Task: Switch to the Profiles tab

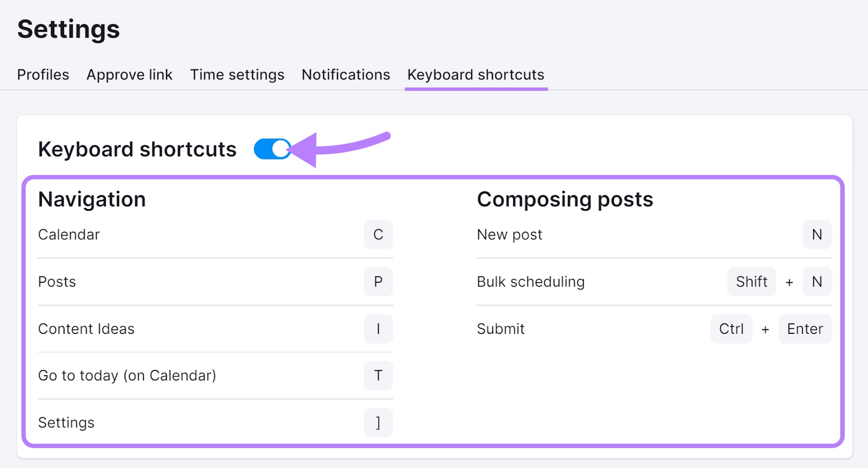Action: pos(43,74)
